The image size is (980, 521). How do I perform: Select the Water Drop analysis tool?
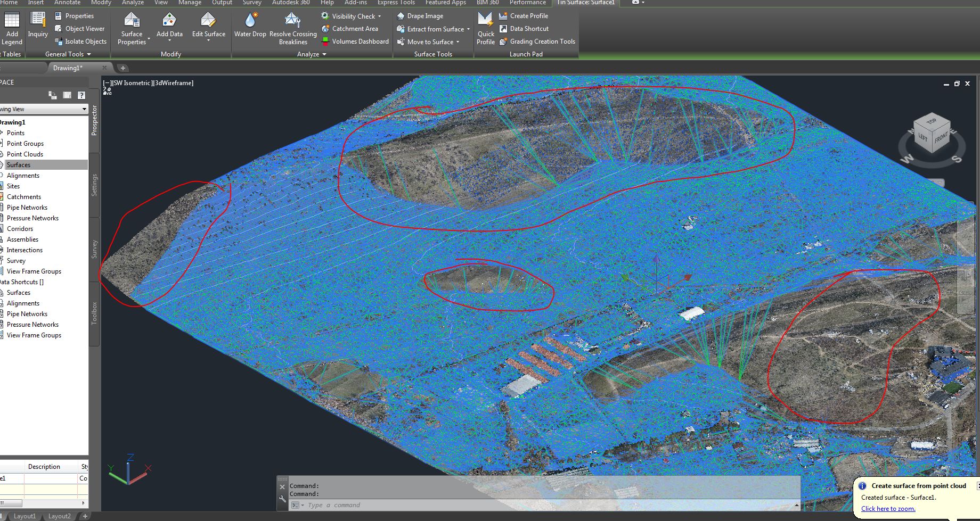pos(250,25)
